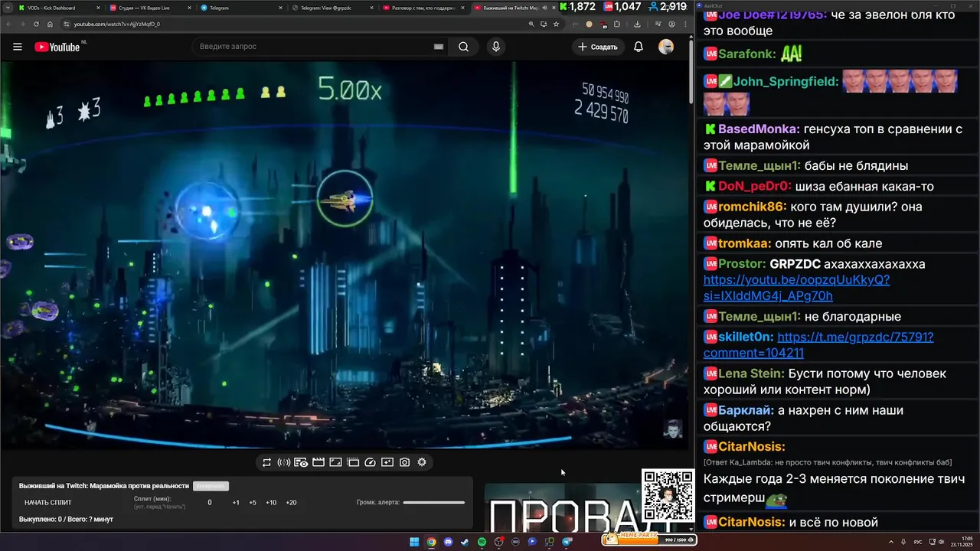Click the frame-plus icon in player toolbar
Viewport: 980px width, 551px height.
[387, 462]
